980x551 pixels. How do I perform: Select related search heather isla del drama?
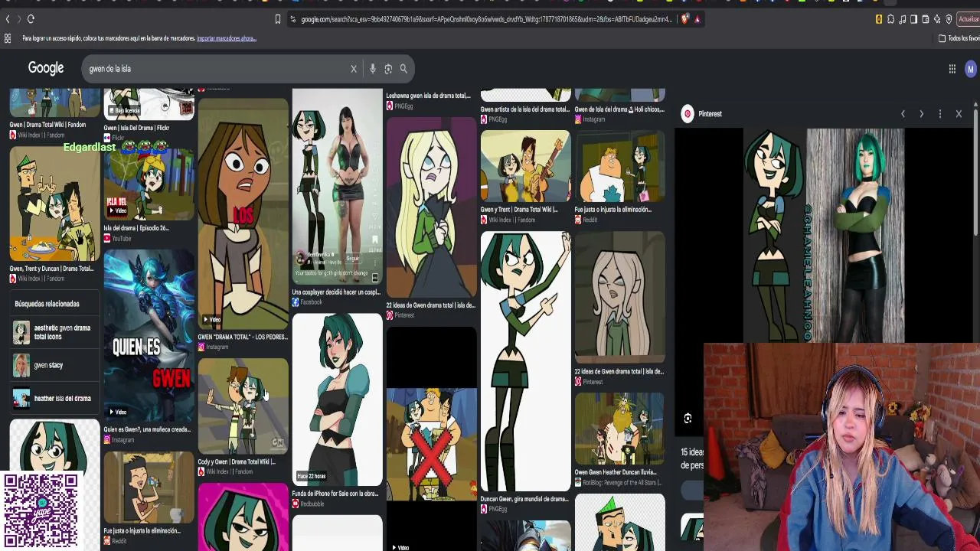click(x=55, y=398)
